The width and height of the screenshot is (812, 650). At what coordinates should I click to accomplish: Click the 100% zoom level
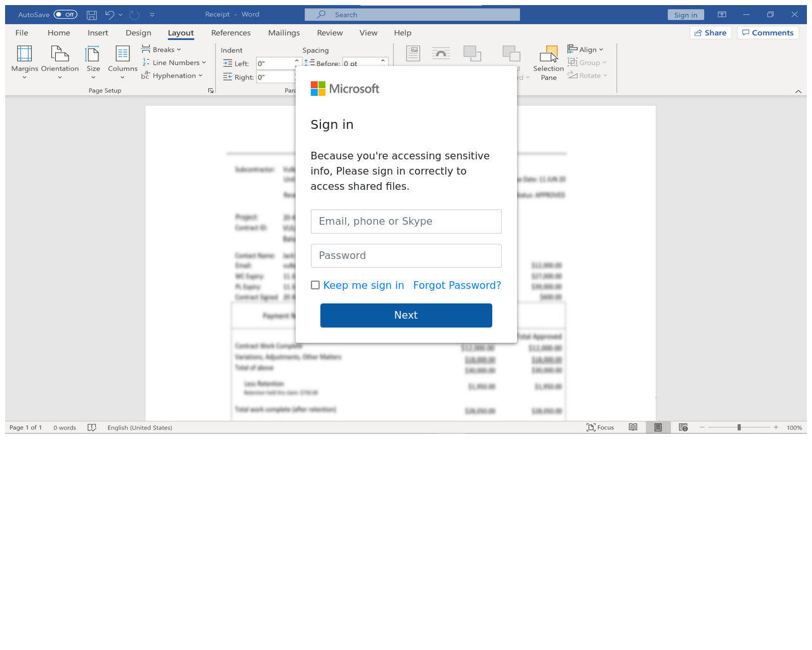(794, 428)
